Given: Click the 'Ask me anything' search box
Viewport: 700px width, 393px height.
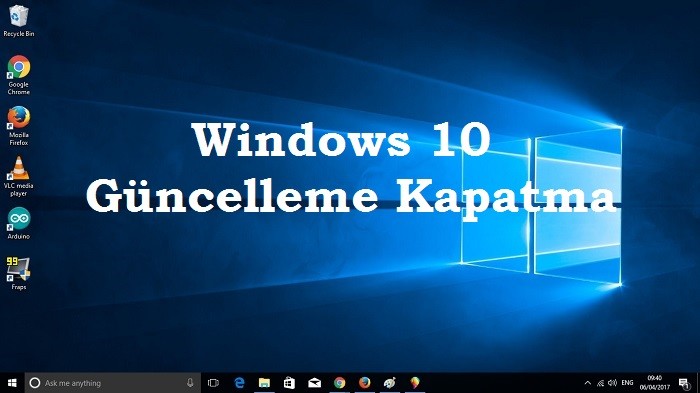Looking at the screenshot, I should [112, 383].
